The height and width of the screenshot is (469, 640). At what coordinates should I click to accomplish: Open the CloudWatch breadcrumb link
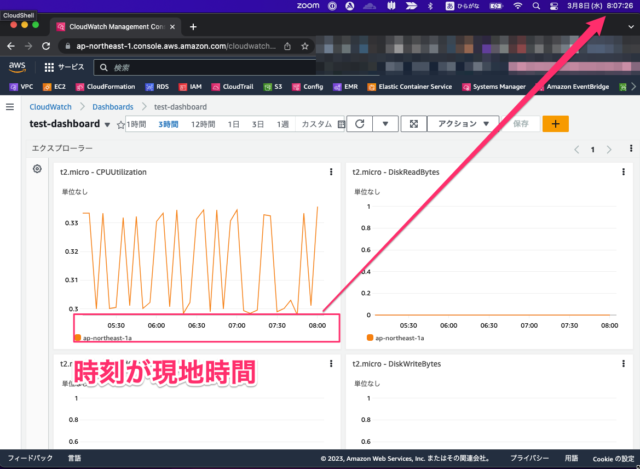pyautogui.click(x=50, y=107)
